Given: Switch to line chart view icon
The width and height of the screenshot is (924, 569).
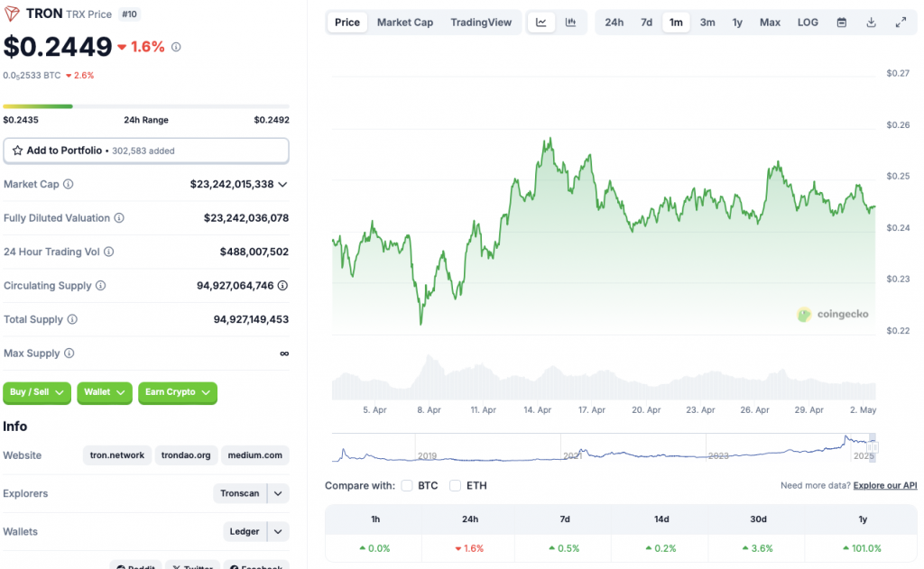Looking at the screenshot, I should click(x=541, y=23).
